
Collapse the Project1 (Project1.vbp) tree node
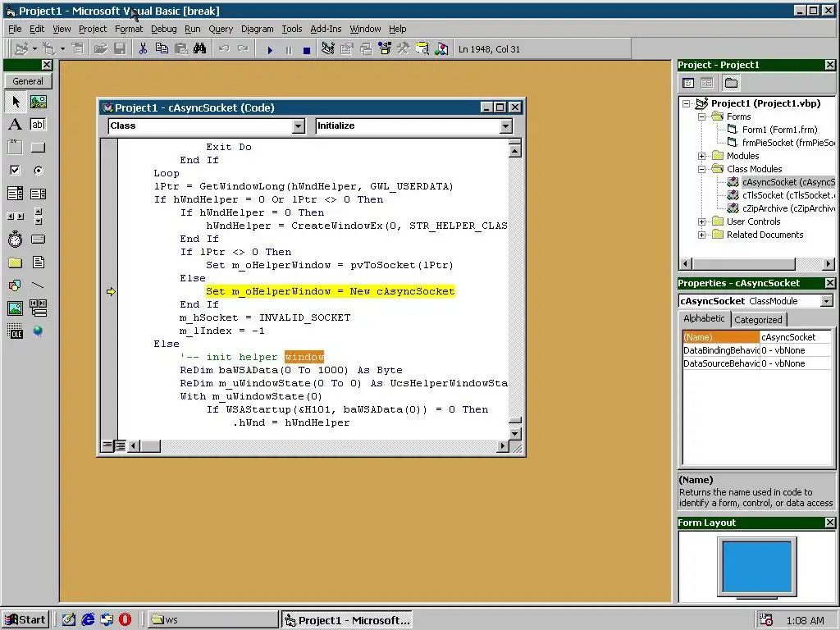687,103
